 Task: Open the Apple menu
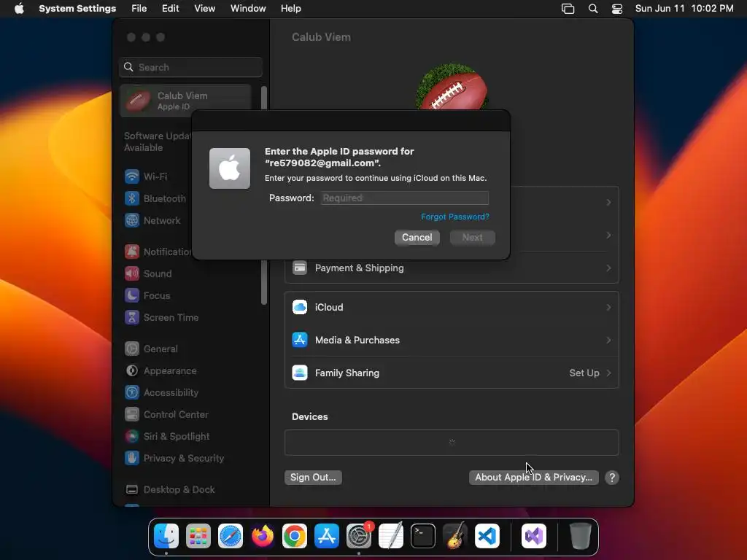(x=19, y=9)
